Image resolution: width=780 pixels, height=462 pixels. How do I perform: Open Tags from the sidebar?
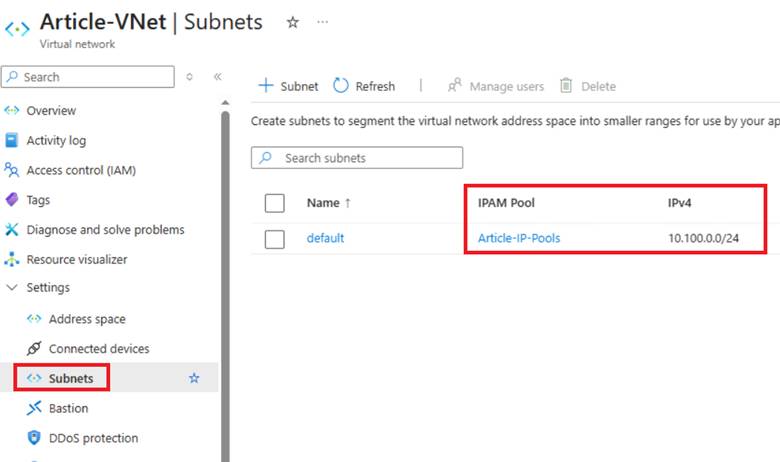tap(38, 200)
